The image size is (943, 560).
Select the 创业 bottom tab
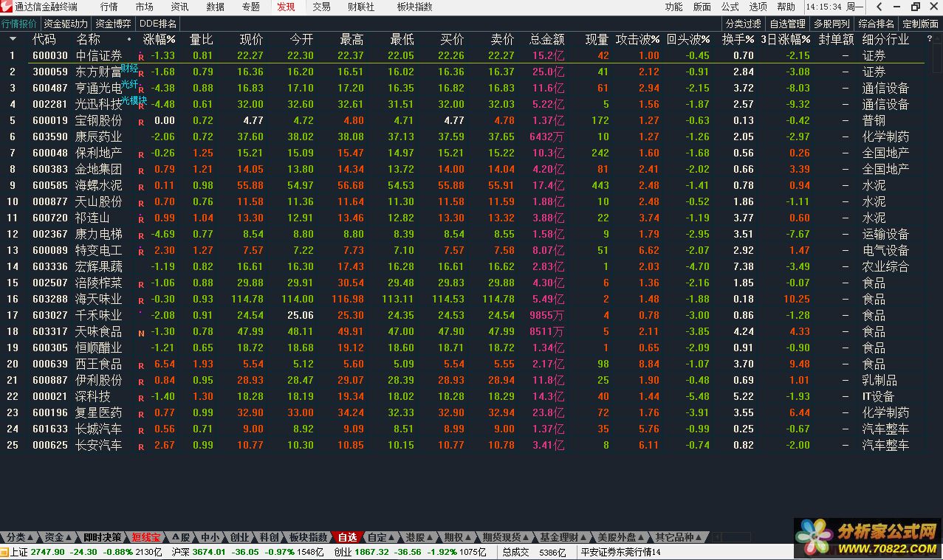[x=240, y=537]
